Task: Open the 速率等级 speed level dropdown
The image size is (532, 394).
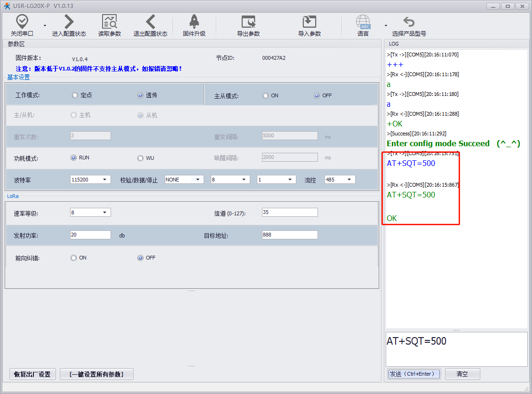Action: tap(90, 213)
